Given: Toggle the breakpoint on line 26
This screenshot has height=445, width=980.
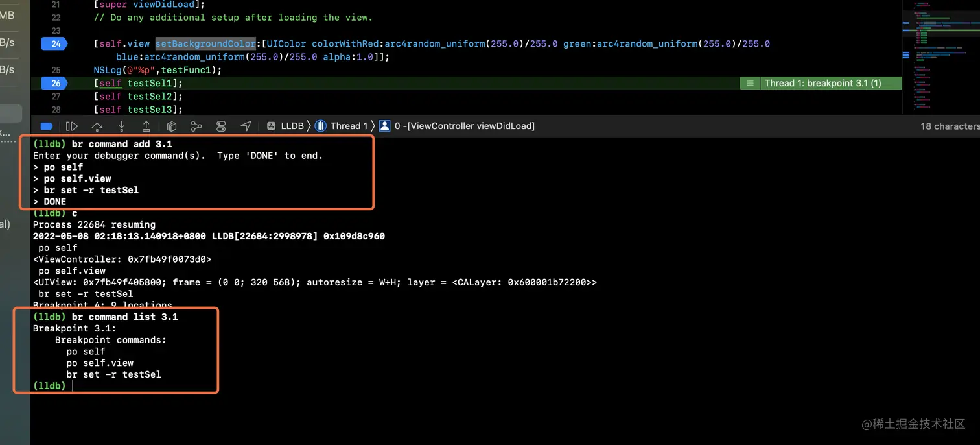Looking at the screenshot, I should (56, 83).
